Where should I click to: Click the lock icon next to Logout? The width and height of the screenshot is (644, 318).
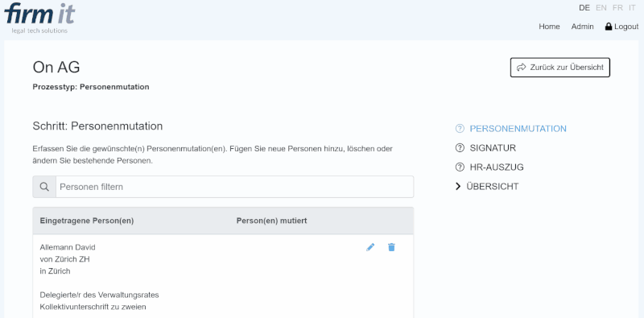[609, 27]
